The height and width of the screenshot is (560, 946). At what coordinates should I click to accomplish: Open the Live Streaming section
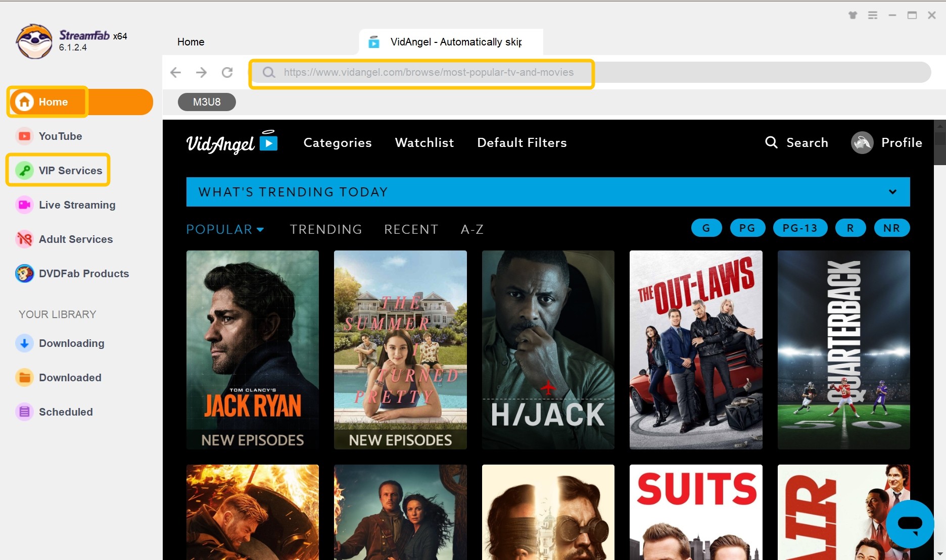(76, 205)
